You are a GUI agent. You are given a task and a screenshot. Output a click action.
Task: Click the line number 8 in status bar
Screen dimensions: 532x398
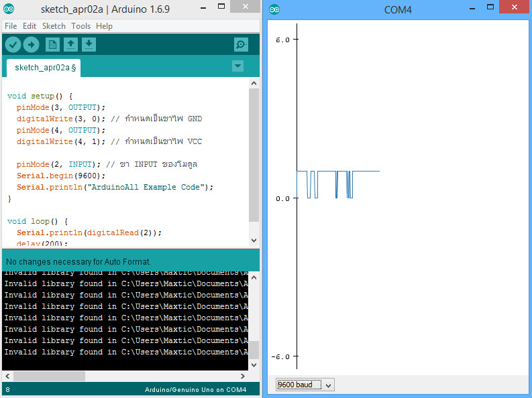[7, 390]
